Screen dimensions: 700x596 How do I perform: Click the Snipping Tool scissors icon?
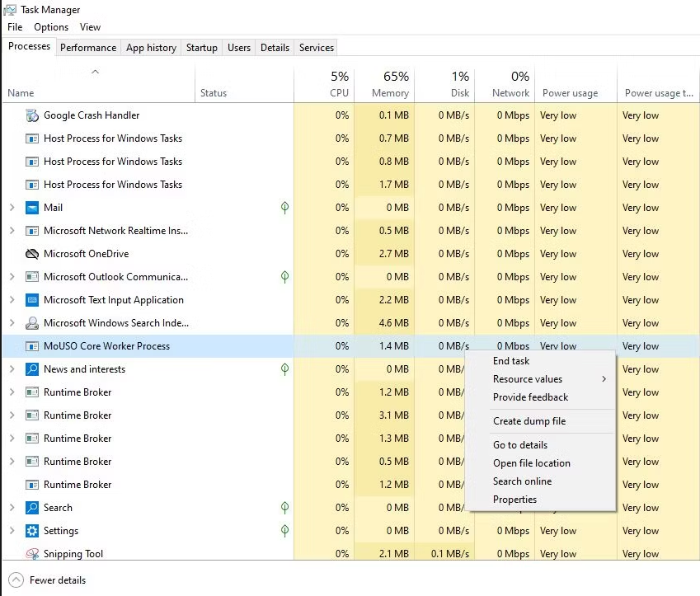tap(32, 554)
